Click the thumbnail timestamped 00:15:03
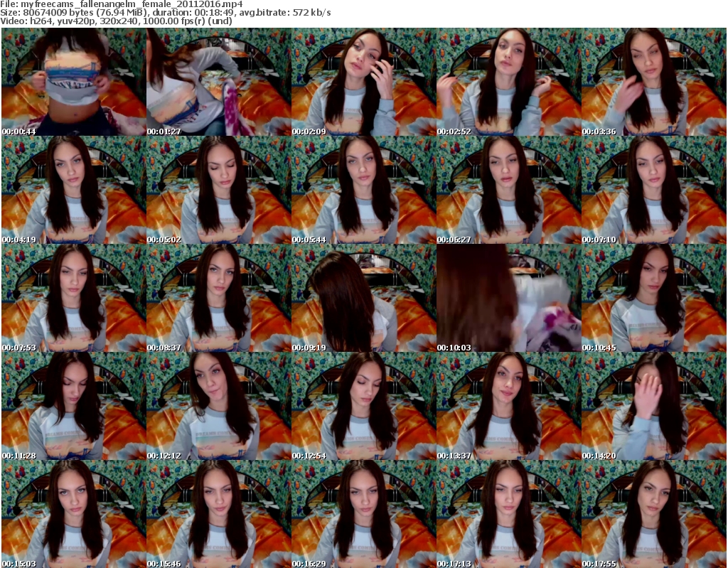The image size is (728, 568). [74, 514]
